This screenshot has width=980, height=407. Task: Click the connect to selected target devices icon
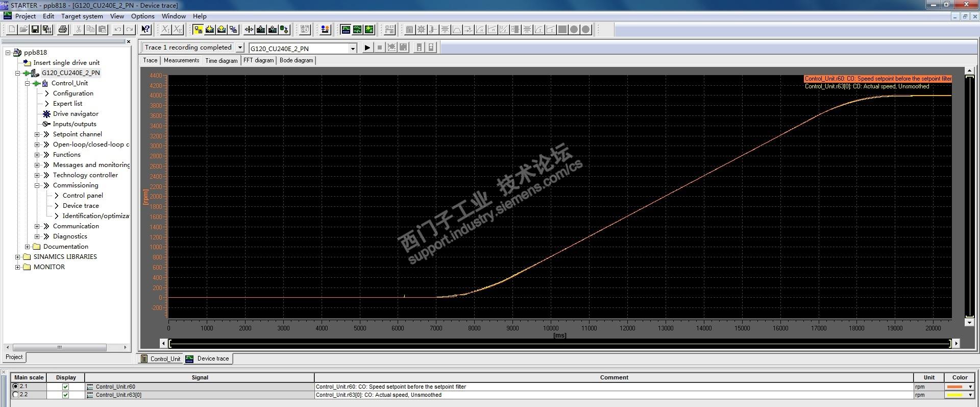(x=198, y=30)
